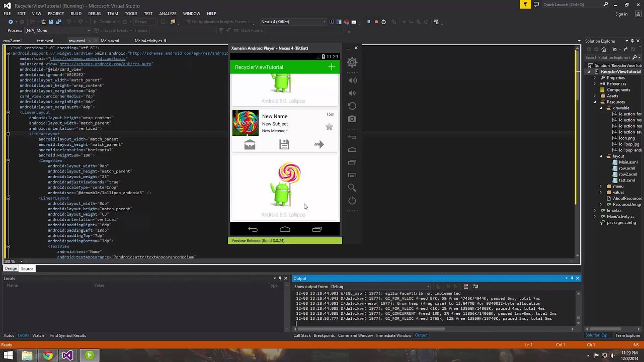Click Save All in toolbar
This screenshot has width=644, height=362.
point(58,22)
